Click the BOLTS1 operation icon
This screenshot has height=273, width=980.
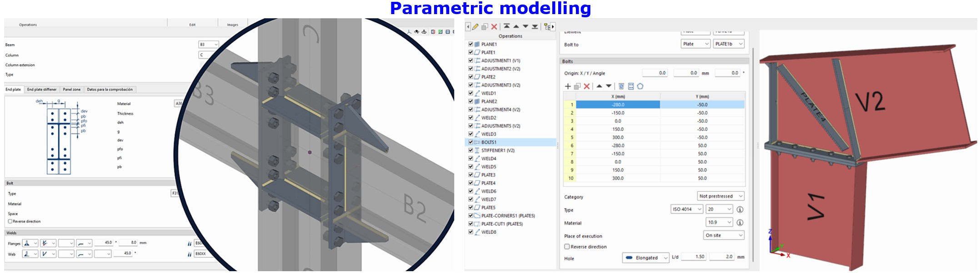[477, 142]
